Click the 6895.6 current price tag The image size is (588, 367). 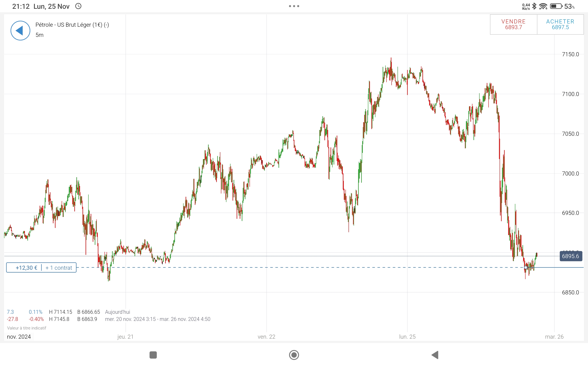pyautogui.click(x=571, y=256)
